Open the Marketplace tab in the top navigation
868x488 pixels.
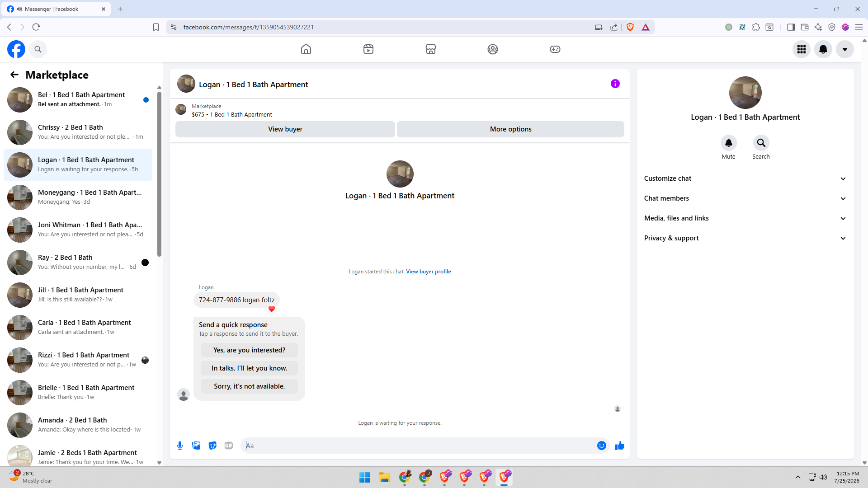(431, 49)
